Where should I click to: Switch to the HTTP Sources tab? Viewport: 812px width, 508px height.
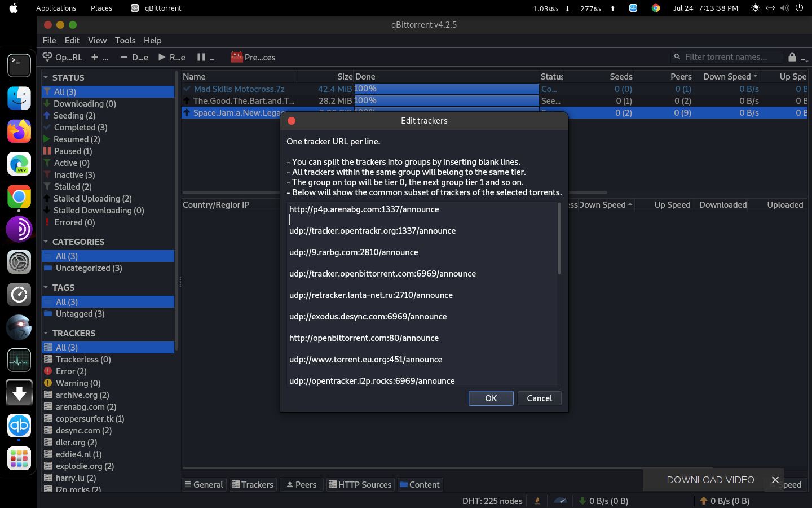pyautogui.click(x=360, y=484)
